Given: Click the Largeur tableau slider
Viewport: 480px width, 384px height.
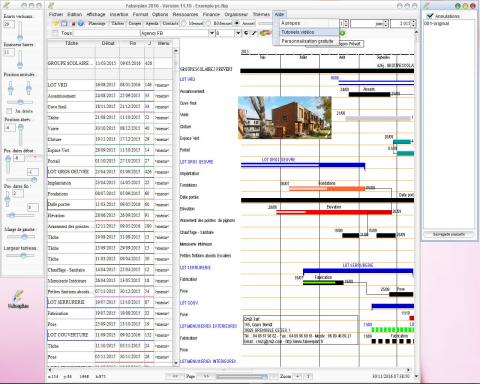Looking at the screenshot, I should (20, 255).
